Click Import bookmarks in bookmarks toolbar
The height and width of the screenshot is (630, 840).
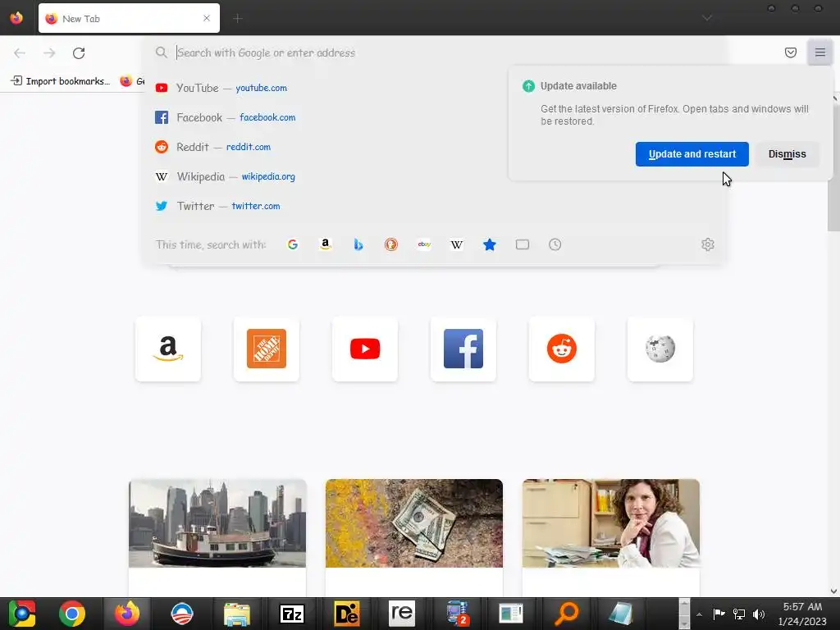click(x=61, y=81)
